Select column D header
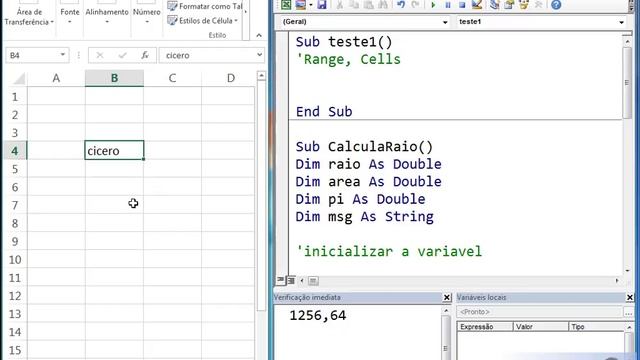 pyautogui.click(x=231, y=78)
